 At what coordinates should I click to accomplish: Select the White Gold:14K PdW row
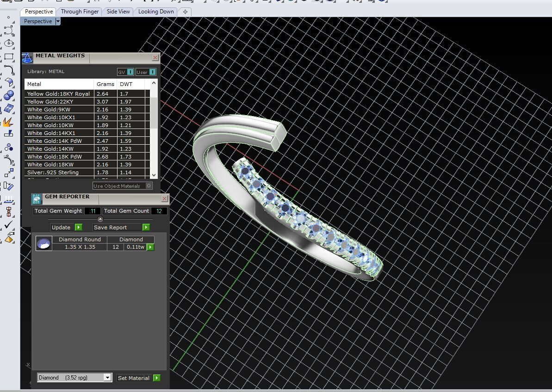(87, 141)
